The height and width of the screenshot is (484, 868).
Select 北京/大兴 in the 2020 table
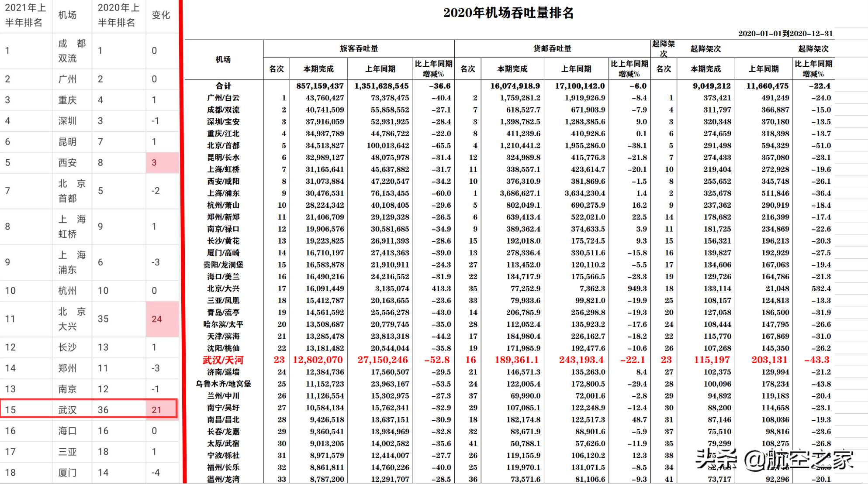[223, 288]
